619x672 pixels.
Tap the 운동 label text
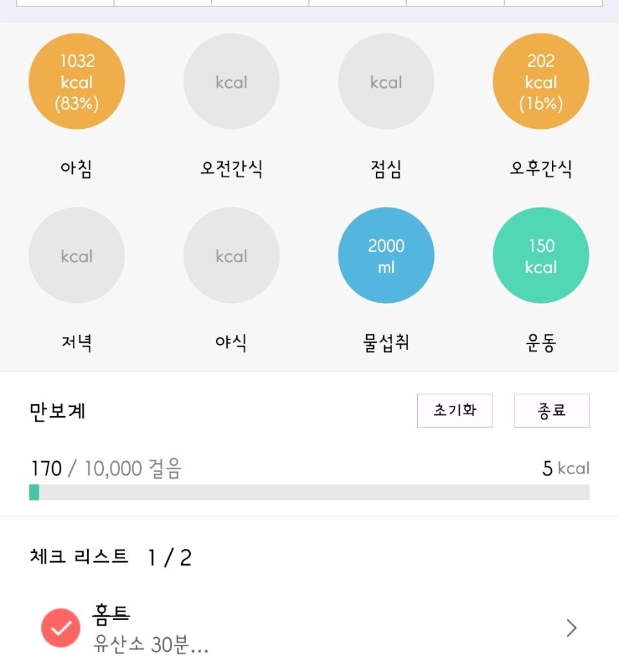click(541, 343)
